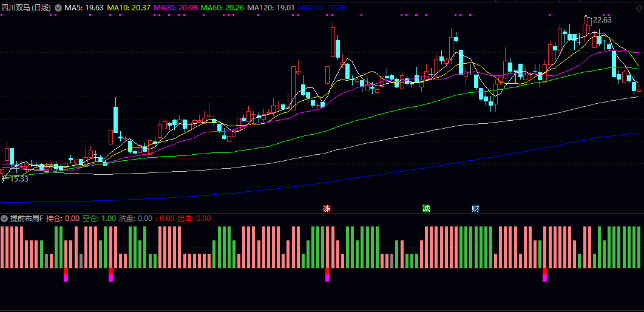644x312 pixels.
Task: Click the 出击: 0.00 indicator value
Action: [x=194, y=219]
